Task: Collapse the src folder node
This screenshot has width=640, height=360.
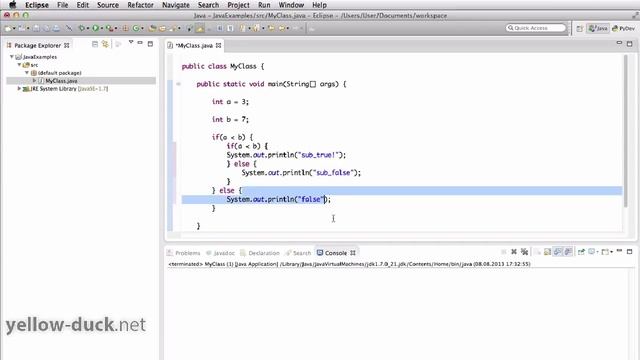Action: [19, 64]
